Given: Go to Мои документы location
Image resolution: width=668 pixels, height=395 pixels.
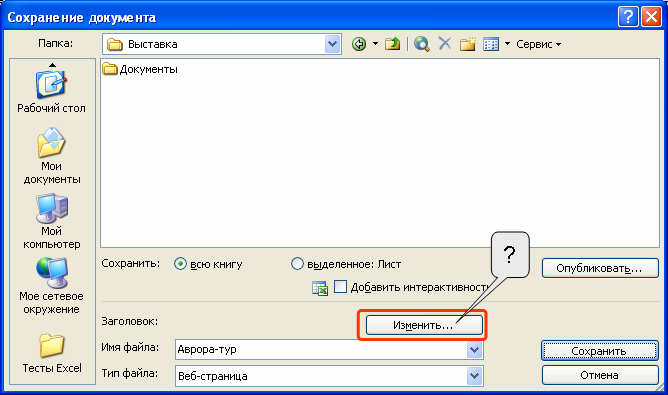Looking at the screenshot, I should 52,156.
